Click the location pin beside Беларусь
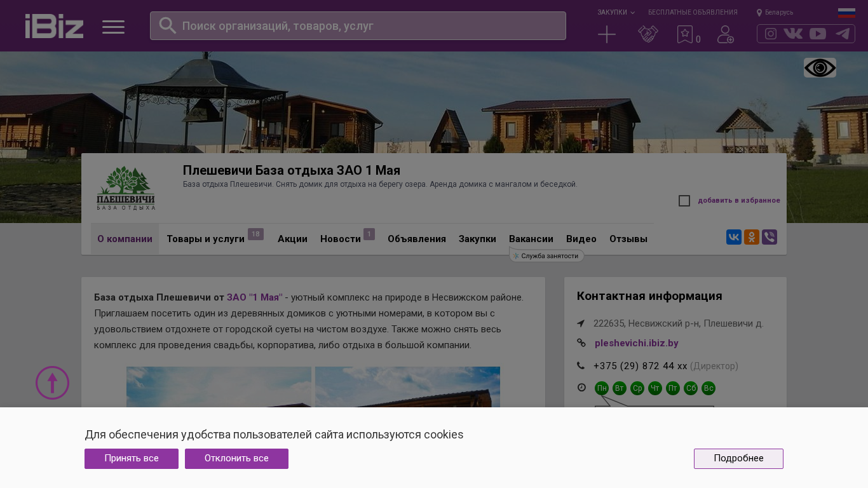868x488 pixels. (x=759, y=13)
